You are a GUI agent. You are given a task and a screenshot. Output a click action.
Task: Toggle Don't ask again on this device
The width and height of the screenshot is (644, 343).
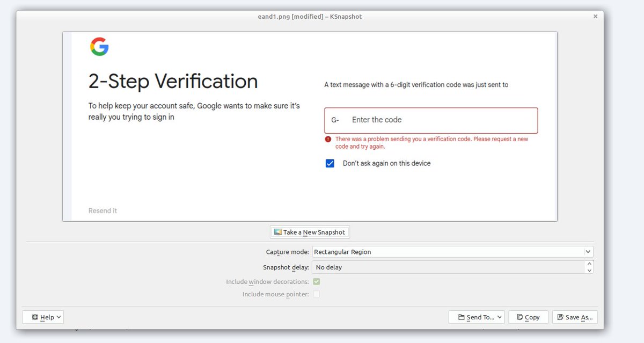tap(330, 163)
